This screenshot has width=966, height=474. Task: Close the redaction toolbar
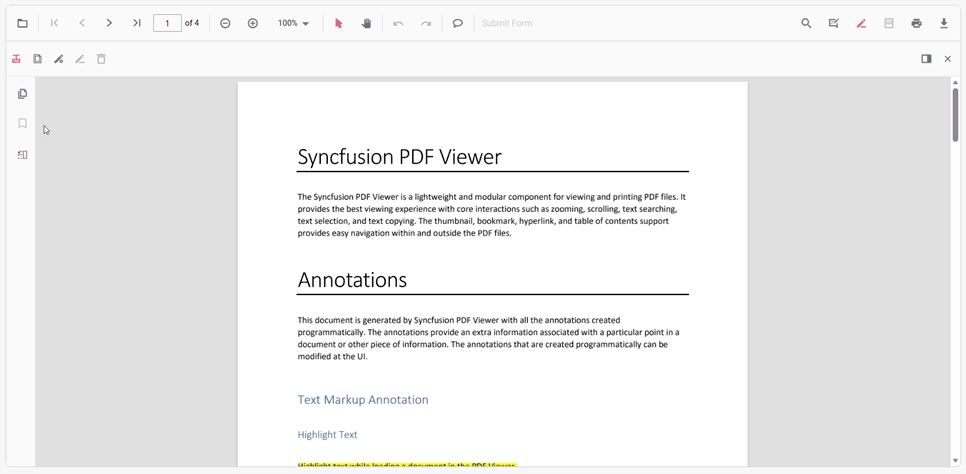(948, 59)
